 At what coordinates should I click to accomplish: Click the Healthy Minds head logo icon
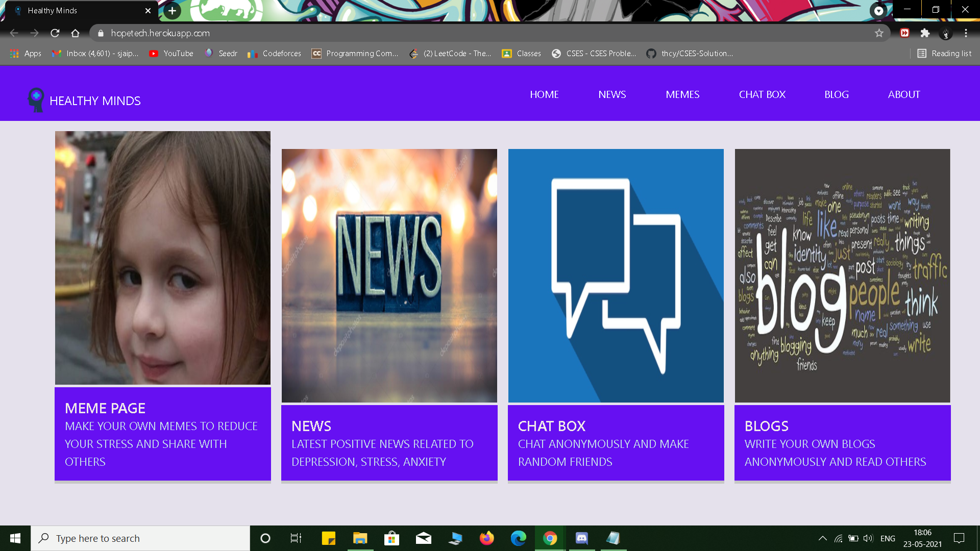(36, 99)
